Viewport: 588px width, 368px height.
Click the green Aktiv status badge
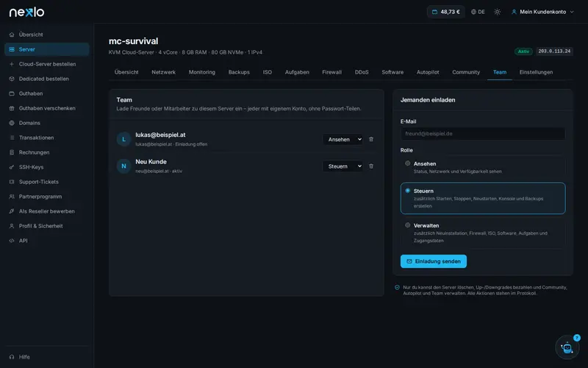click(x=523, y=52)
